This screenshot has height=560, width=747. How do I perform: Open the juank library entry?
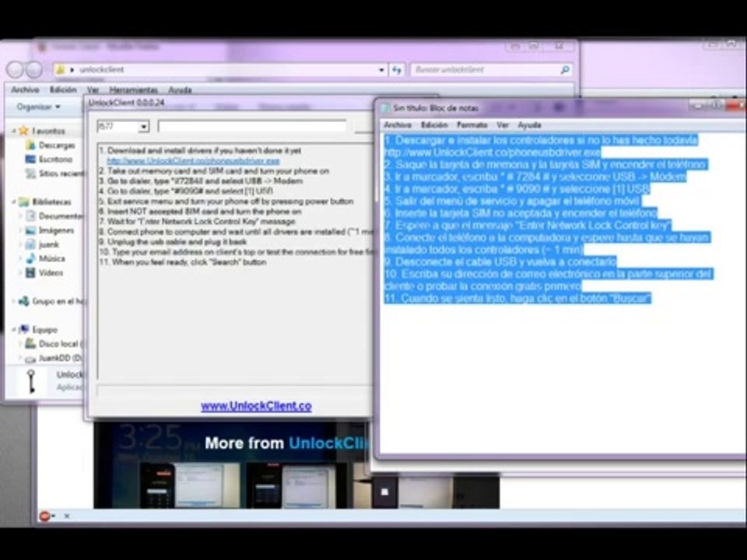point(48,245)
